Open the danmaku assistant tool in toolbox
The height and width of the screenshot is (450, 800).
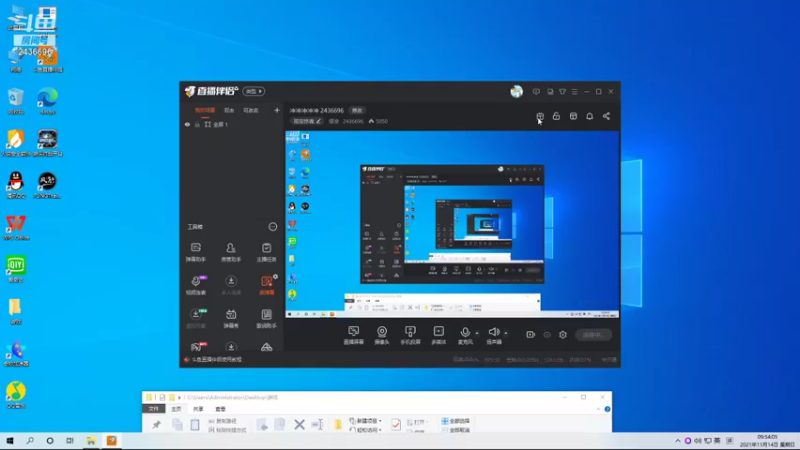pyautogui.click(x=196, y=252)
